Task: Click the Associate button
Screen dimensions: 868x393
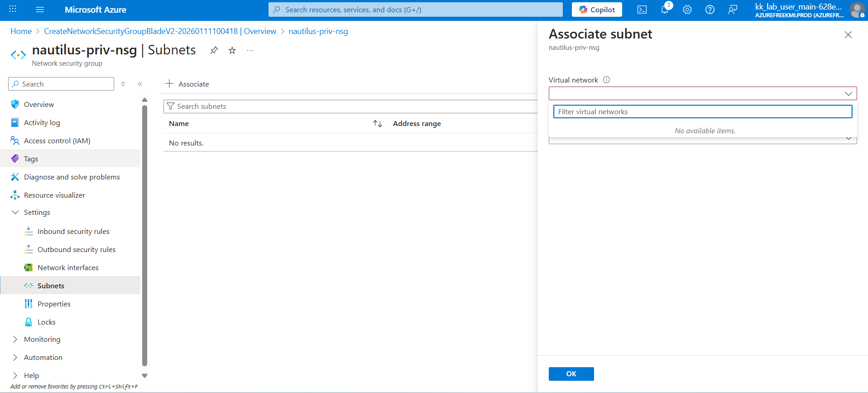Action: [187, 84]
